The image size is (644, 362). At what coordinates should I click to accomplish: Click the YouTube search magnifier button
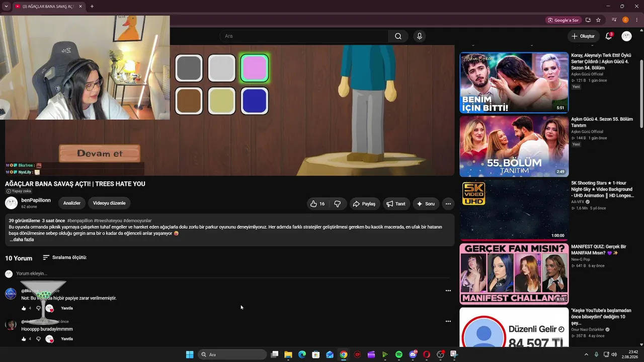tap(398, 36)
